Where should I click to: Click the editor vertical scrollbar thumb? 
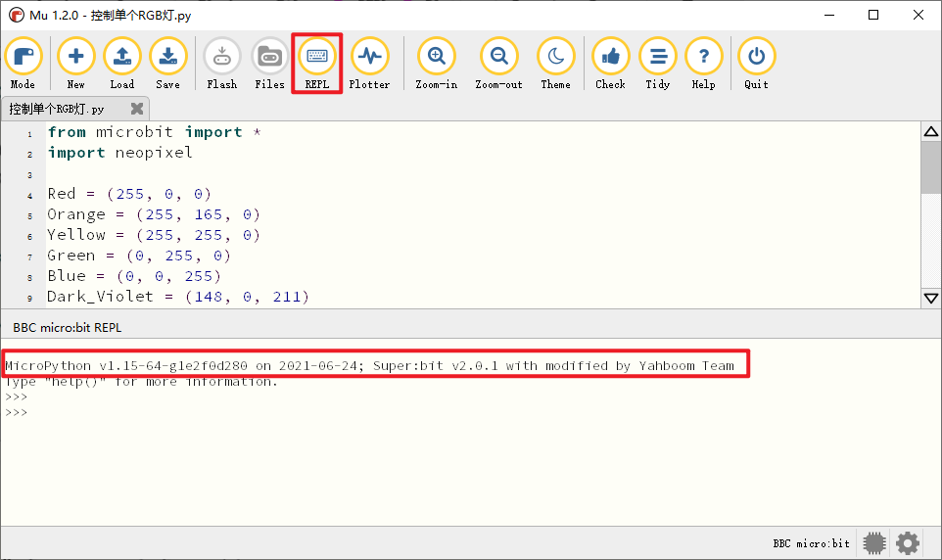[x=931, y=167]
